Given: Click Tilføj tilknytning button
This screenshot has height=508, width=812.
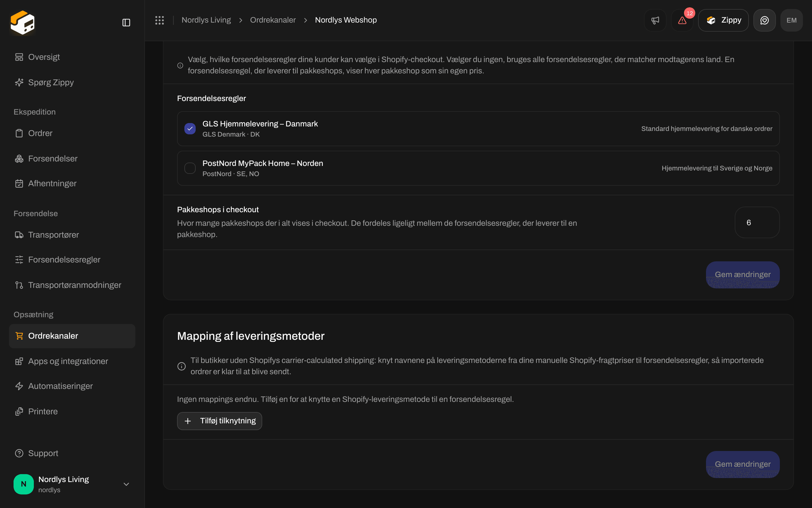Looking at the screenshot, I should pos(219,421).
